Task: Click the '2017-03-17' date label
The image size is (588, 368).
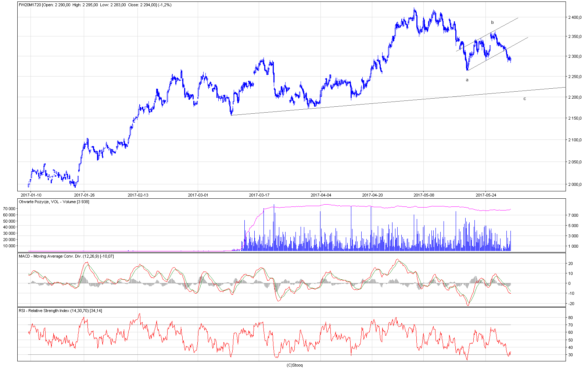Action: point(259,195)
